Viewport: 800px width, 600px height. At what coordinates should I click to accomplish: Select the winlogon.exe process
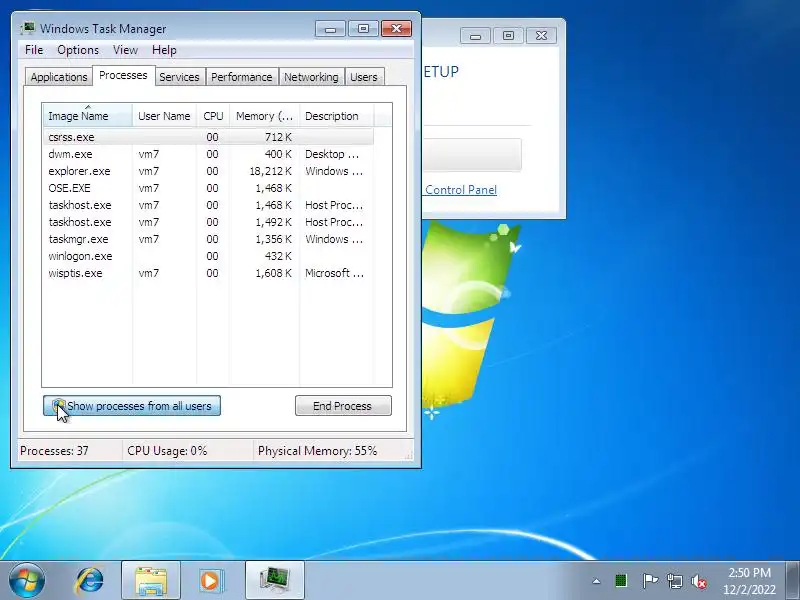pos(209,256)
